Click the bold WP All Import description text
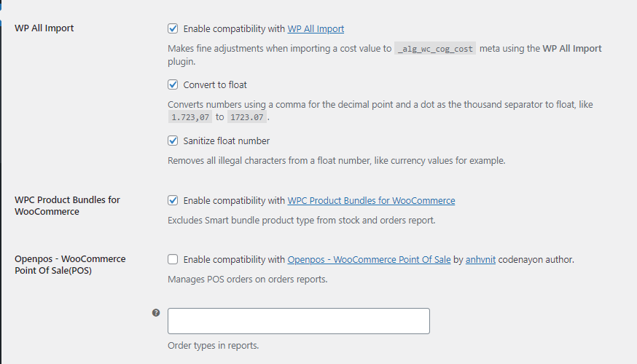 [572, 48]
